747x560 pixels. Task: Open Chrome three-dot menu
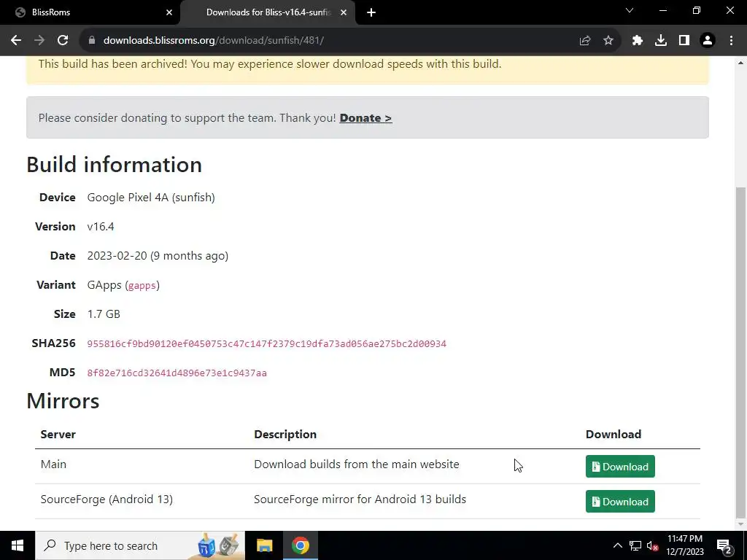[731, 41]
